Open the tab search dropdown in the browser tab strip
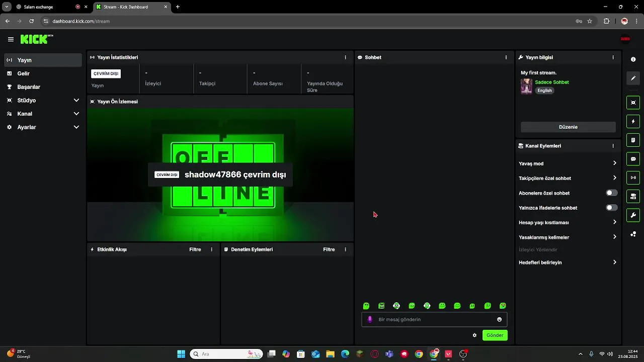The image size is (644, 362). pos(7,7)
